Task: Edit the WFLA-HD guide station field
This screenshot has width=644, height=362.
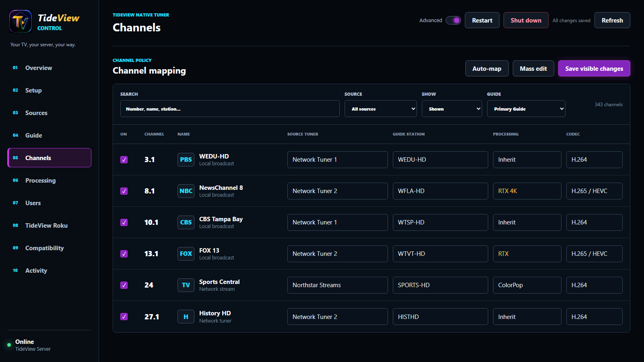Action: coord(440,191)
